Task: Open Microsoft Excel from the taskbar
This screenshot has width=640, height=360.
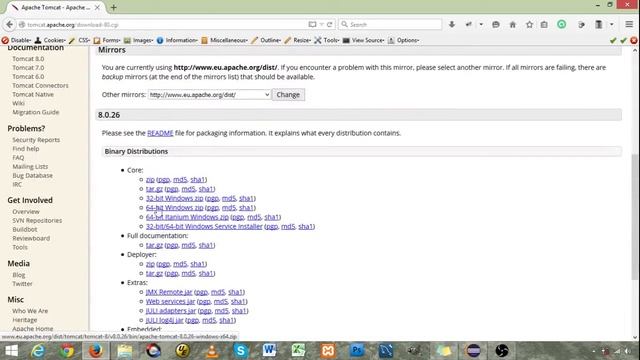Action: (x=298, y=351)
